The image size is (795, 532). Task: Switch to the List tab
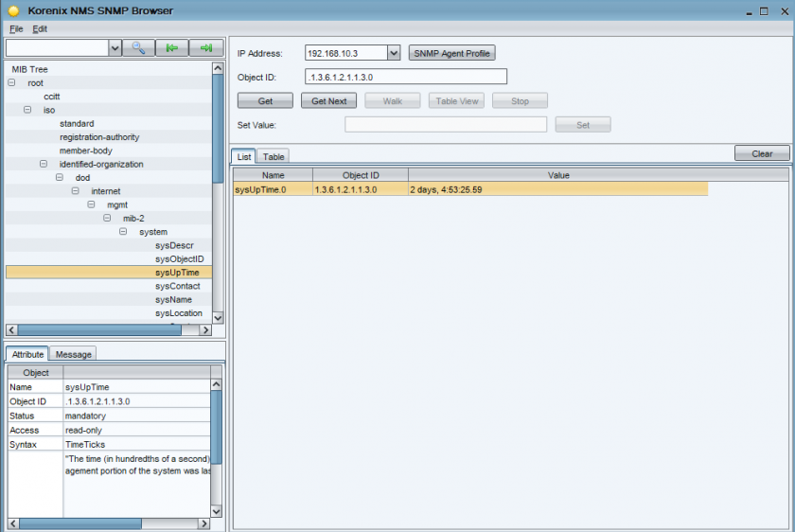pos(244,157)
